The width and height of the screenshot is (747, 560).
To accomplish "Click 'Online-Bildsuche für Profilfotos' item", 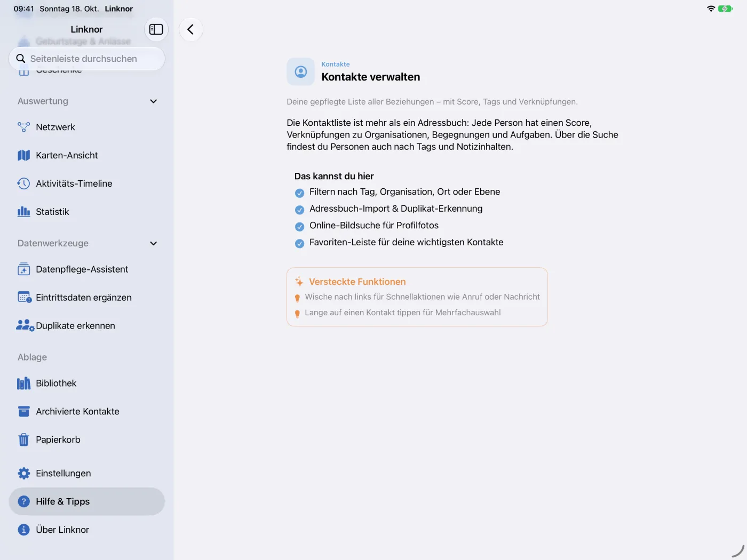I will (x=374, y=226).
